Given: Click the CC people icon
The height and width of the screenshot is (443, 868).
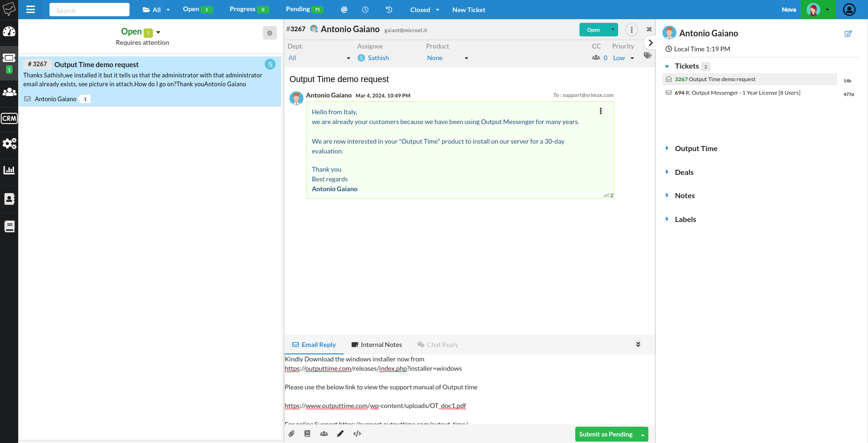Looking at the screenshot, I should (596, 57).
